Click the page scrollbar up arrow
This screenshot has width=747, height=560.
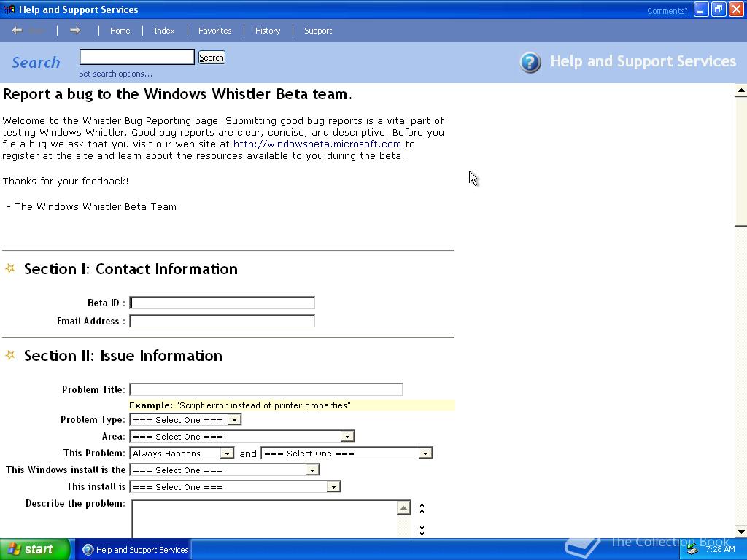point(741,90)
